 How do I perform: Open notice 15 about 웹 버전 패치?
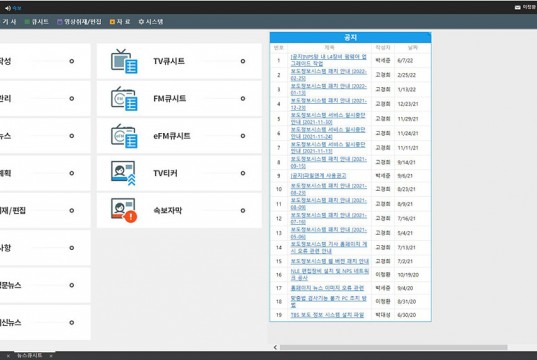(x=330, y=261)
